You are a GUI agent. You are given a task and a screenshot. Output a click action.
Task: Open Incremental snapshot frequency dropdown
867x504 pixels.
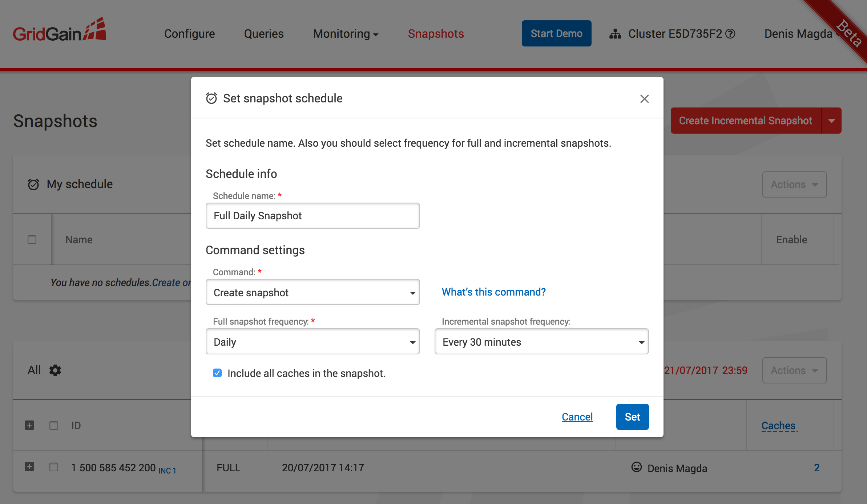[541, 342]
